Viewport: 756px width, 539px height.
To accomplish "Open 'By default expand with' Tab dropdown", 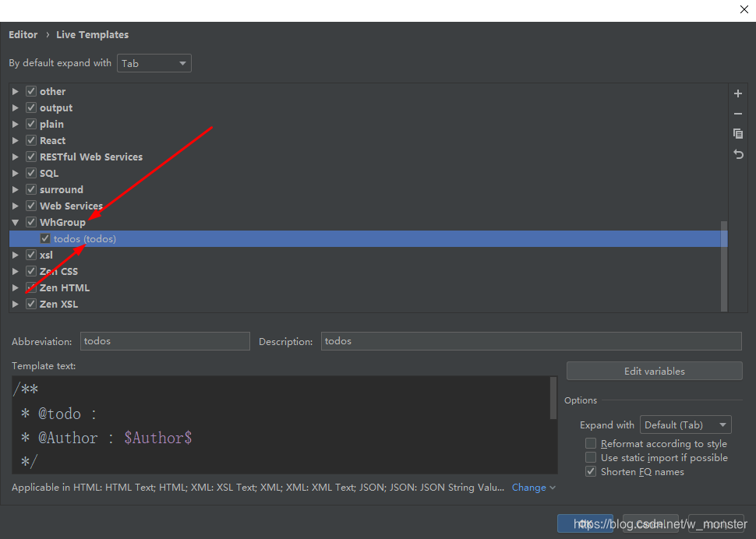I will point(154,63).
